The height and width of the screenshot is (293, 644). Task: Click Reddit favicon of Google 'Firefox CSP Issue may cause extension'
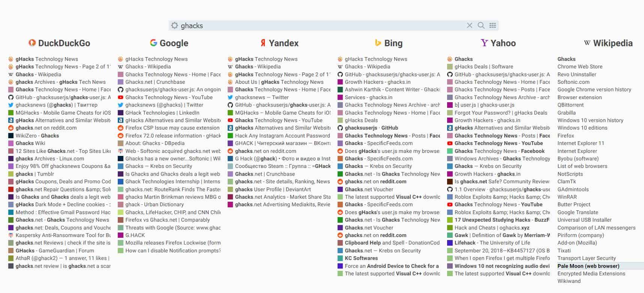(x=120, y=128)
